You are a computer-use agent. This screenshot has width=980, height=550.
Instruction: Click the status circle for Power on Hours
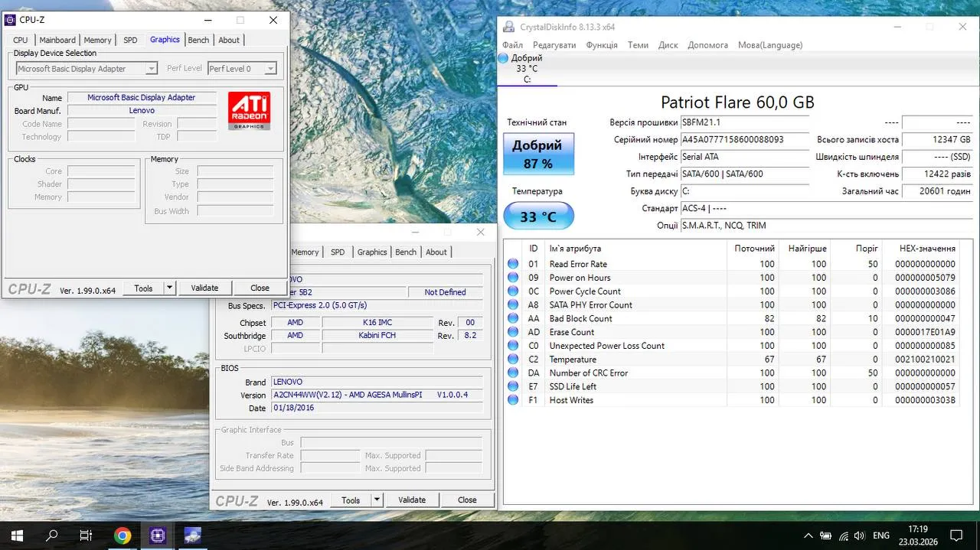pos(513,278)
